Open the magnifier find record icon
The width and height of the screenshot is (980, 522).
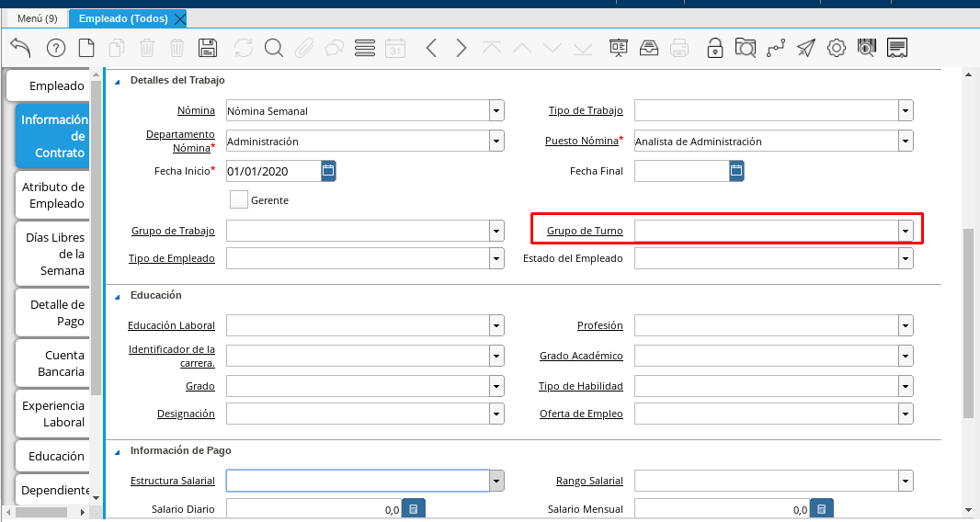click(x=273, y=48)
